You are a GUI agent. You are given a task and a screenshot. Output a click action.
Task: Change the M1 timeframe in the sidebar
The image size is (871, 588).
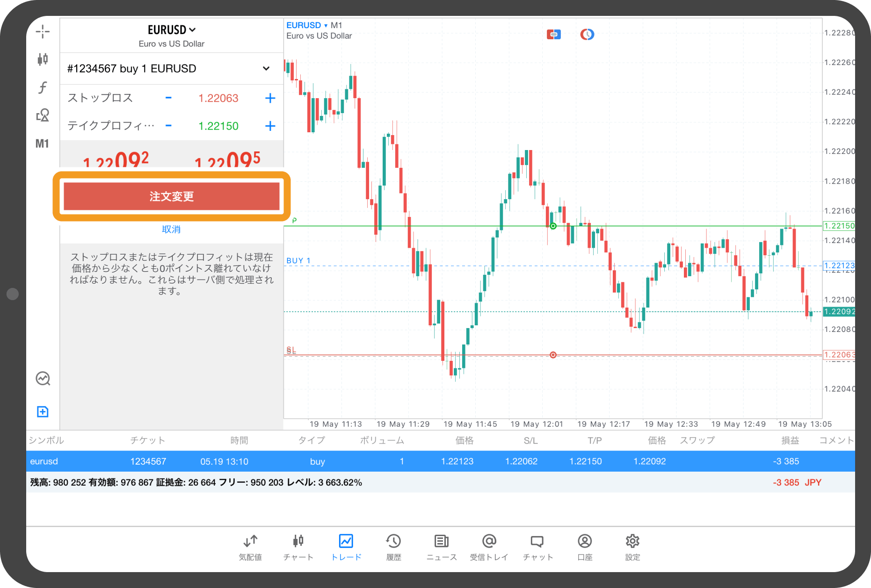(43, 143)
